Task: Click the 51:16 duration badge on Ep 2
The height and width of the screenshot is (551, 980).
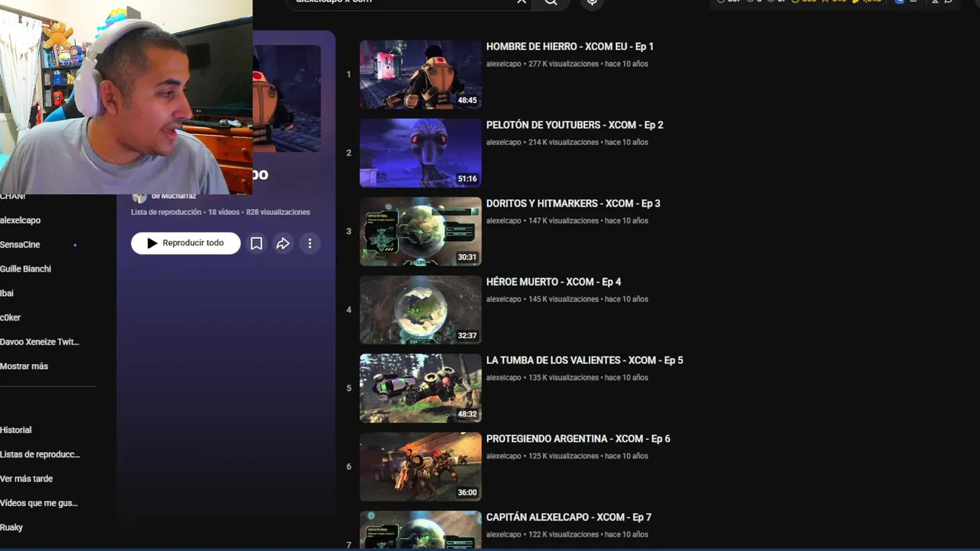Action: (x=467, y=179)
